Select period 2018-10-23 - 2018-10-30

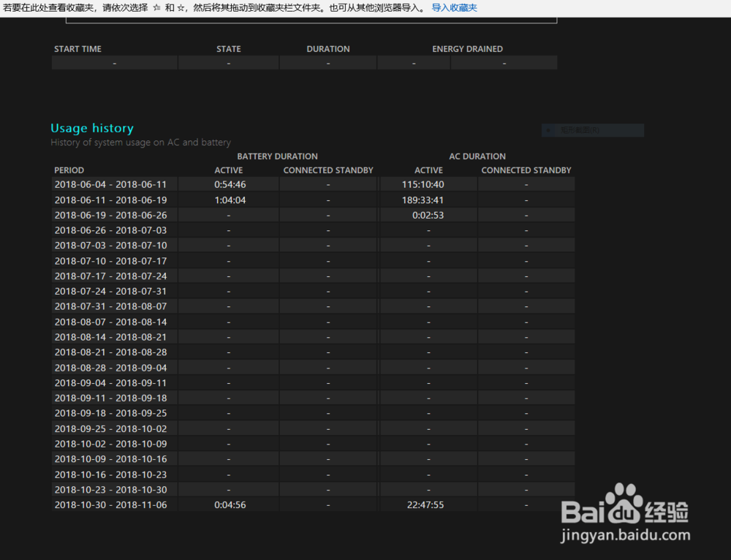110,490
